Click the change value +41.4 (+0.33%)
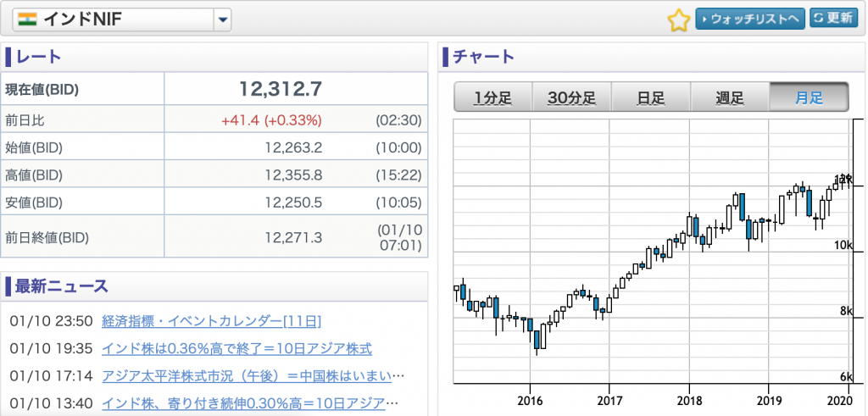868x416 pixels. click(271, 120)
